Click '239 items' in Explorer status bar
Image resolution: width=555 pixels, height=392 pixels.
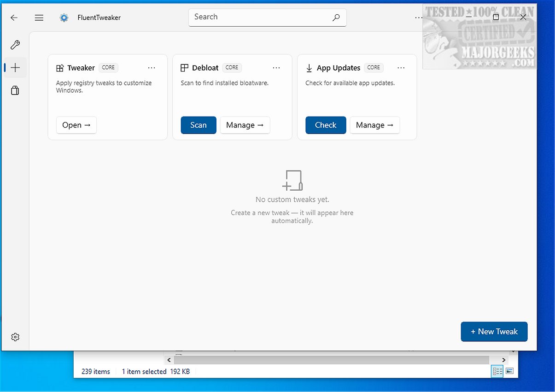click(96, 371)
